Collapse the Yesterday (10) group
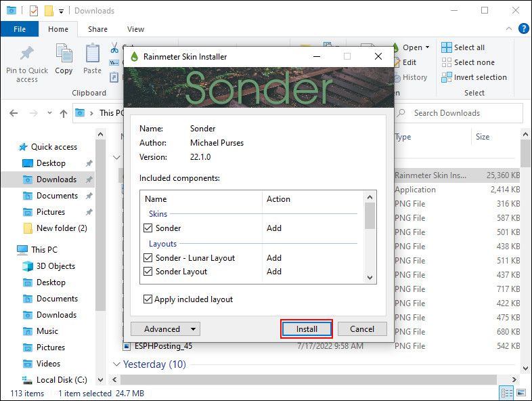Screen dimensions: 532x401 point(116,364)
